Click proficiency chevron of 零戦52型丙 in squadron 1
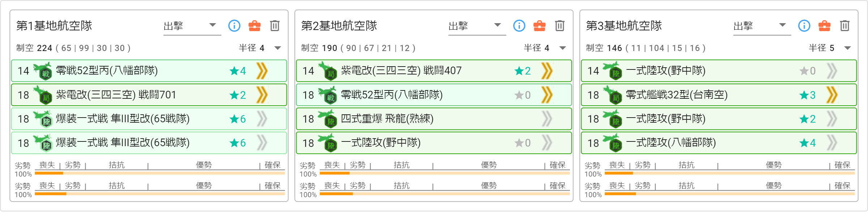 click(262, 71)
